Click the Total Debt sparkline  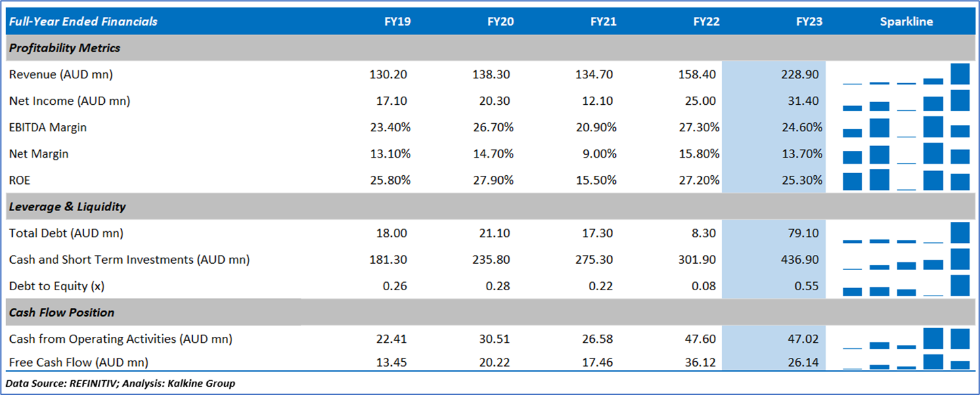click(906, 233)
